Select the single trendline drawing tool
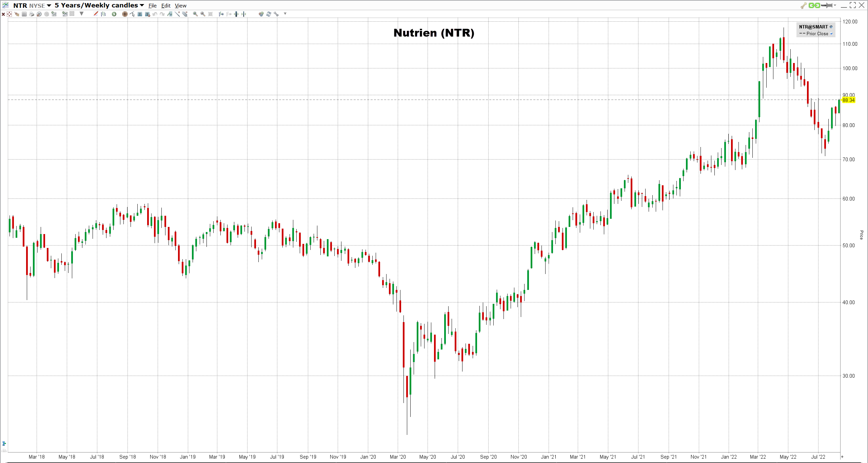The height and width of the screenshot is (463, 868). click(177, 14)
